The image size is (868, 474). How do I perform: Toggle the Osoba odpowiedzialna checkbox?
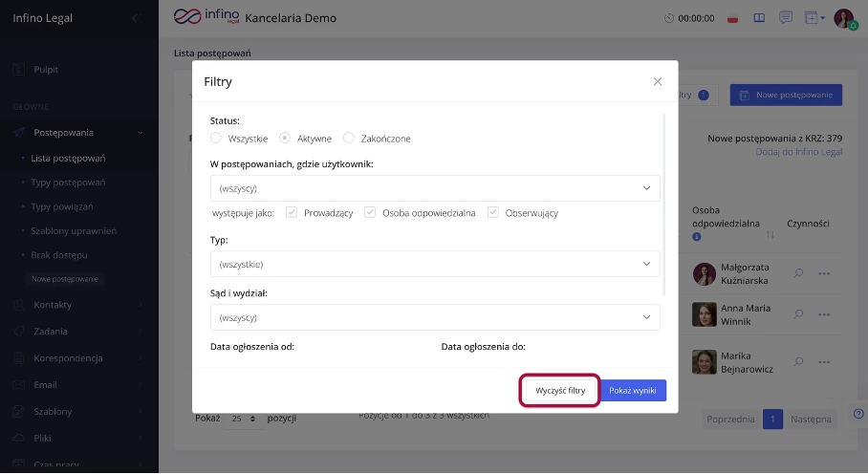tap(370, 212)
